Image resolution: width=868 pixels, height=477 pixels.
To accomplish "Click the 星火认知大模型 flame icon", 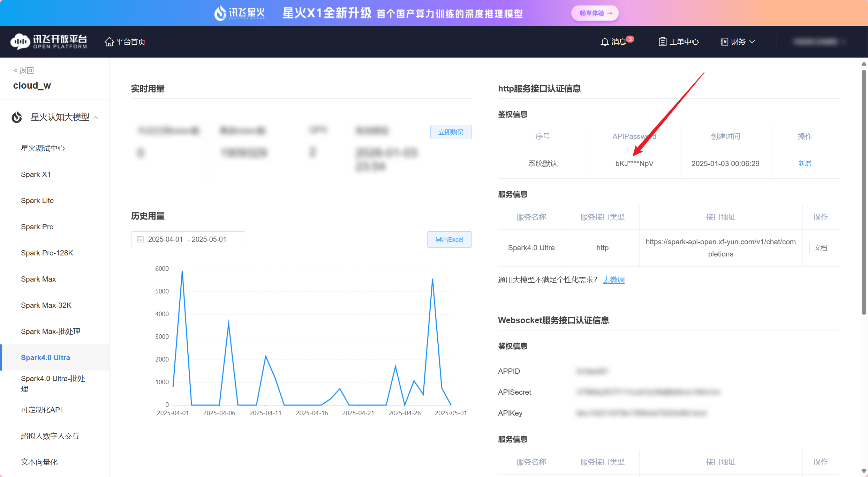I will pyautogui.click(x=17, y=117).
